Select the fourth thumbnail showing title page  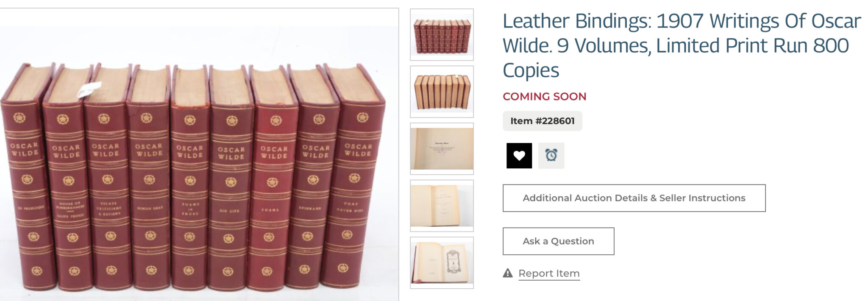tap(442, 206)
